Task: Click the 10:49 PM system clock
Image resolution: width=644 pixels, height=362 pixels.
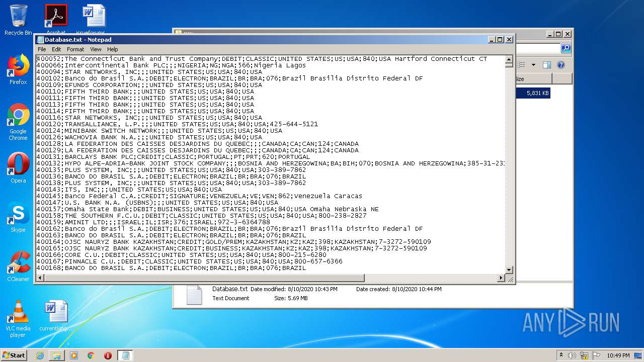Action: coord(618,355)
